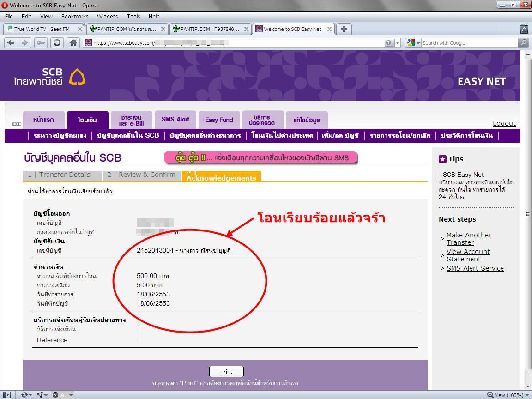Close the PANTIP.COM F937840 tab
Image resolution: width=532 pixels, height=399 pixels.
coord(246,29)
